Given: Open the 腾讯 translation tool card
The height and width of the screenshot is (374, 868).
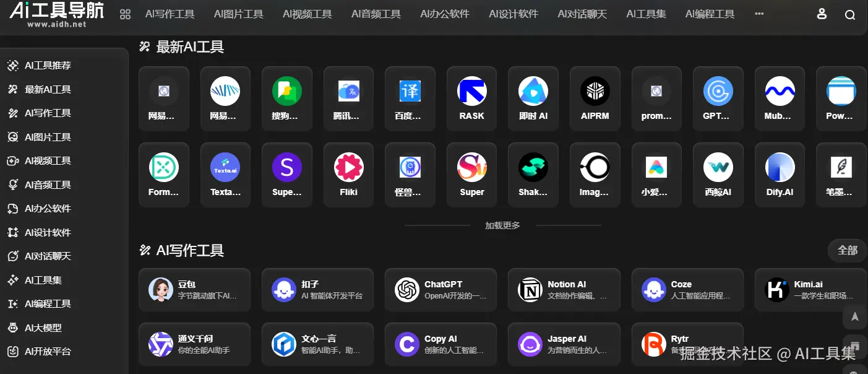Looking at the screenshot, I should point(349,98).
